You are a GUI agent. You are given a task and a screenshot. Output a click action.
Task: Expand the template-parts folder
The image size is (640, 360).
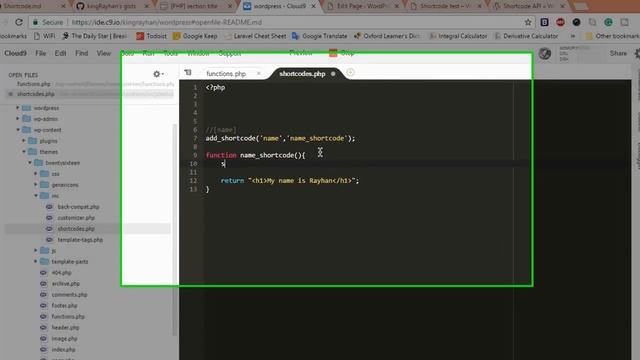click(36, 262)
